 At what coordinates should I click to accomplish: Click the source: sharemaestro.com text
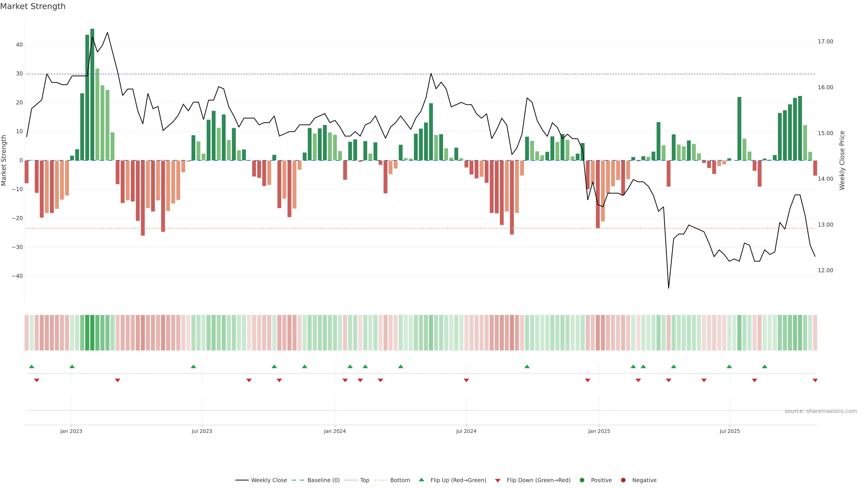coord(821,411)
